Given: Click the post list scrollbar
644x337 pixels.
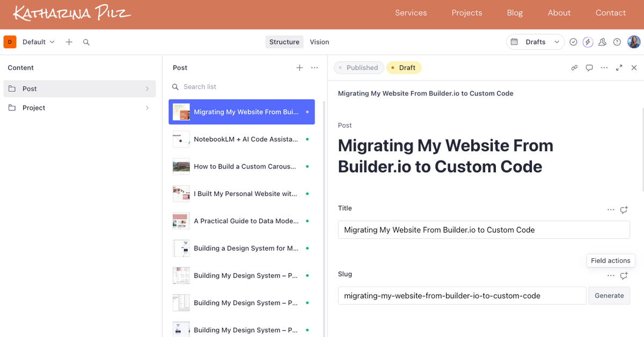Looking at the screenshot, I should click(x=324, y=218).
